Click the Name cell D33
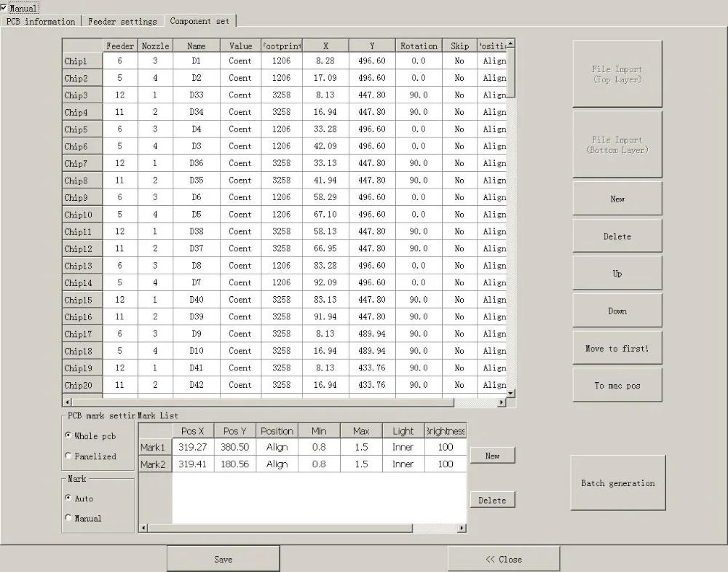Viewport: 728px width, 572px height. tap(197, 95)
